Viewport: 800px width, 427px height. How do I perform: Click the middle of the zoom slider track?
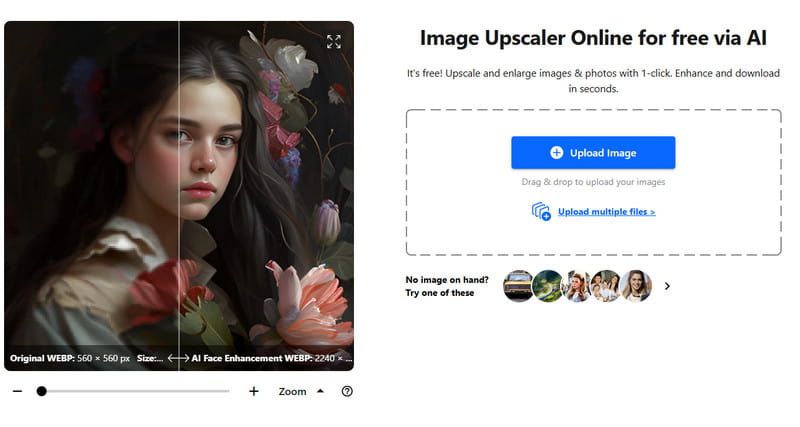click(x=135, y=391)
